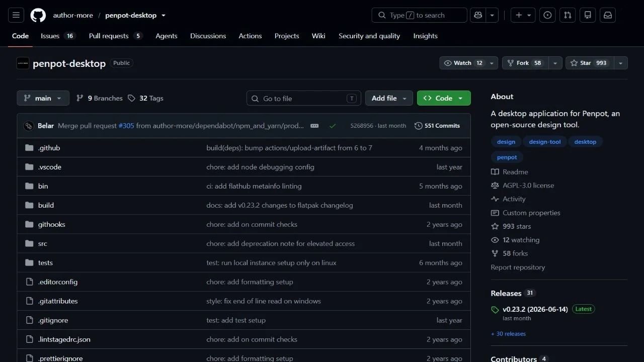
Task: Open commit 5268956 hash link
Action: point(362,126)
